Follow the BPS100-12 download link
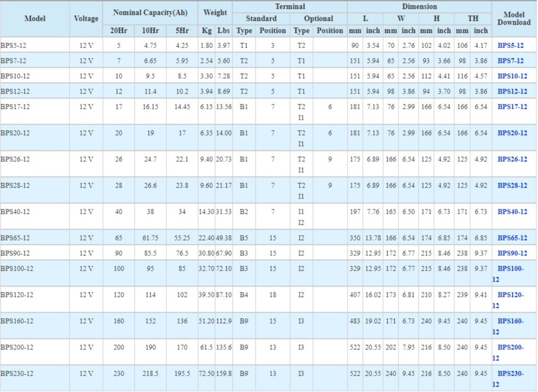 510,268
